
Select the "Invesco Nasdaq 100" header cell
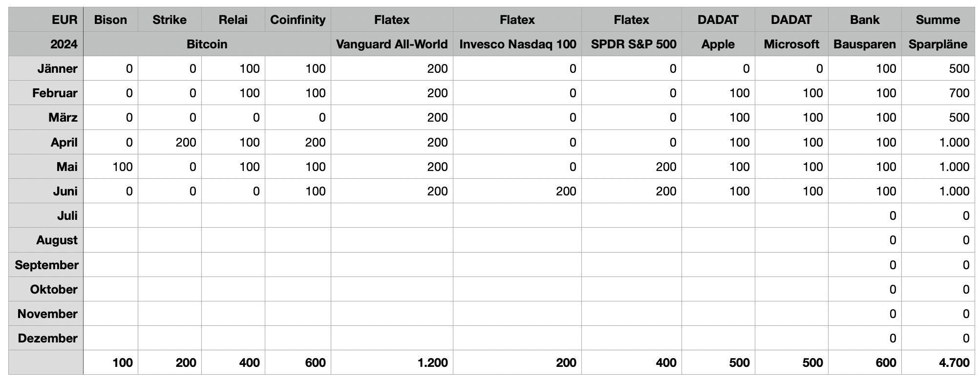coord(517,44)
